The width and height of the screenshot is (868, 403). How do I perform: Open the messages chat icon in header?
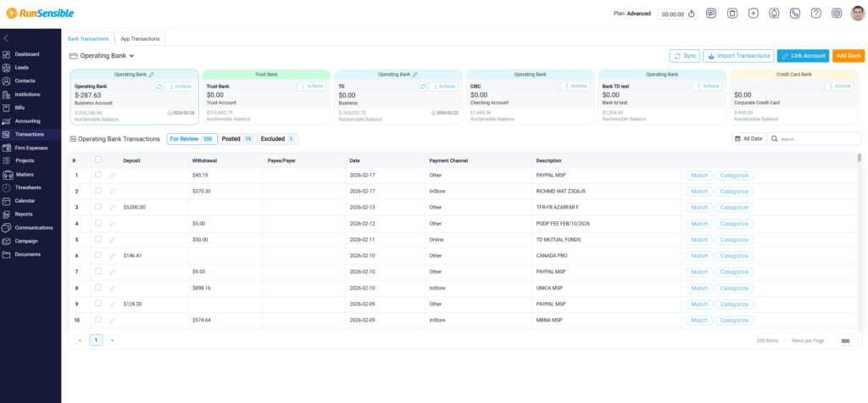coord(711,14)
